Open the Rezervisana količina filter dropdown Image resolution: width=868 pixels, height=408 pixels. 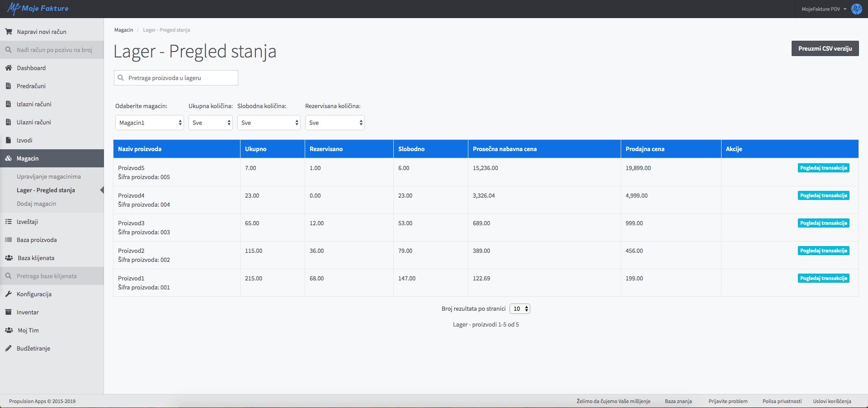(x=335, y=123)
